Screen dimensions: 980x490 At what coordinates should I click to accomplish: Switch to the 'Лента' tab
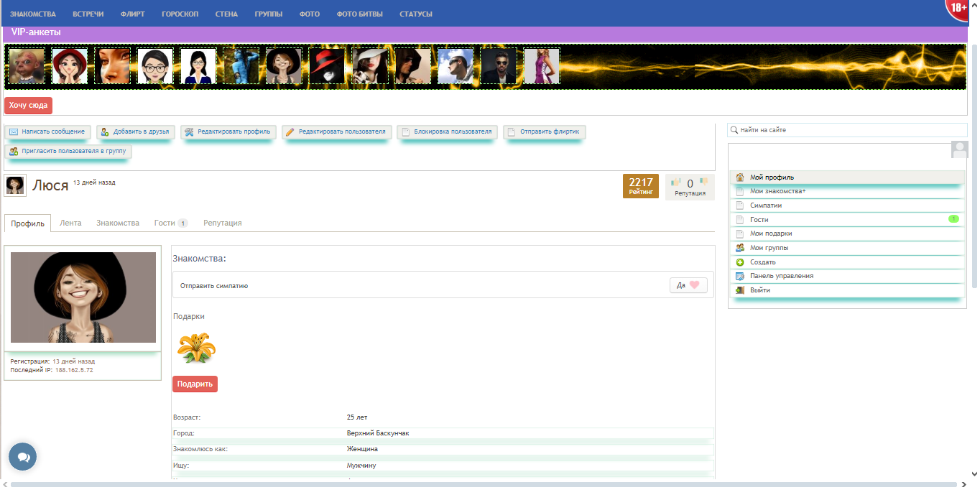click(70, 223)
